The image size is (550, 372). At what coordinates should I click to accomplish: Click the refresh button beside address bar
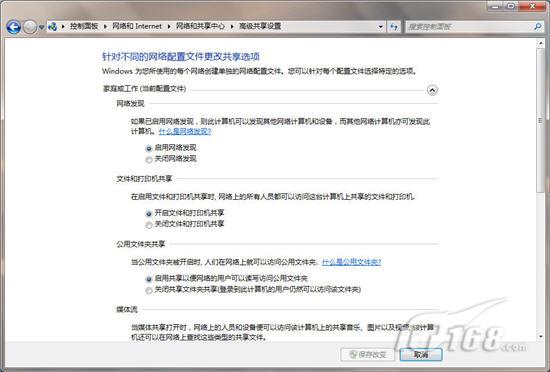tap(394, 27)
